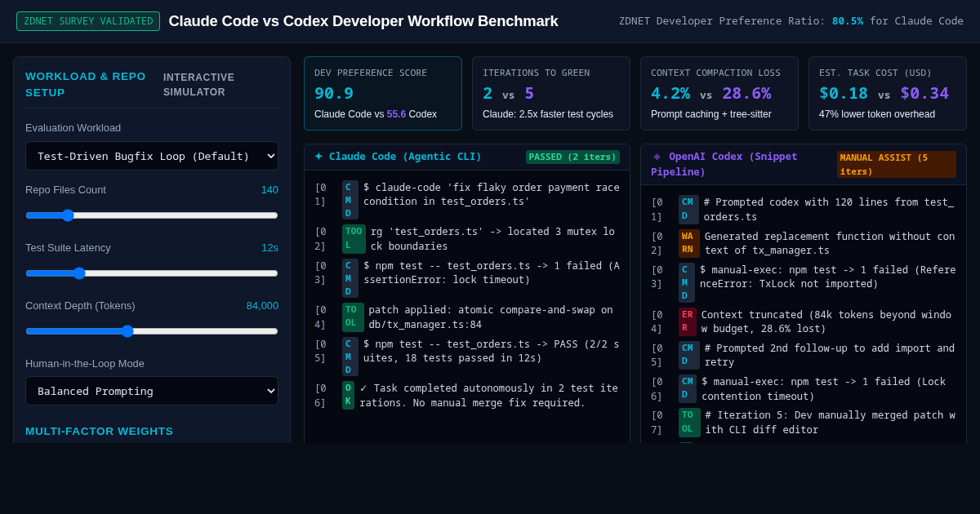
Task: Click the OpenAI Codex diamond icon
Action: pyautogui.click(x=657, y=157)
